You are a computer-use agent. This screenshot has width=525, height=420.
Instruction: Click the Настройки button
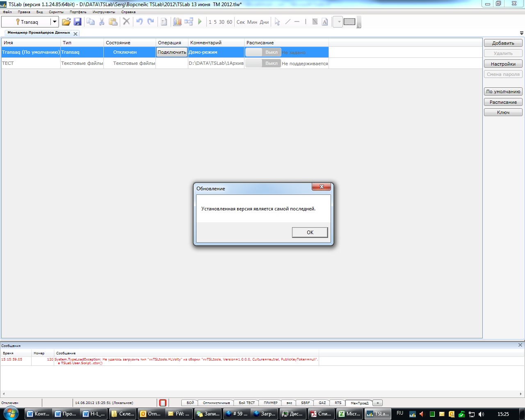click(x=503, y=64)
